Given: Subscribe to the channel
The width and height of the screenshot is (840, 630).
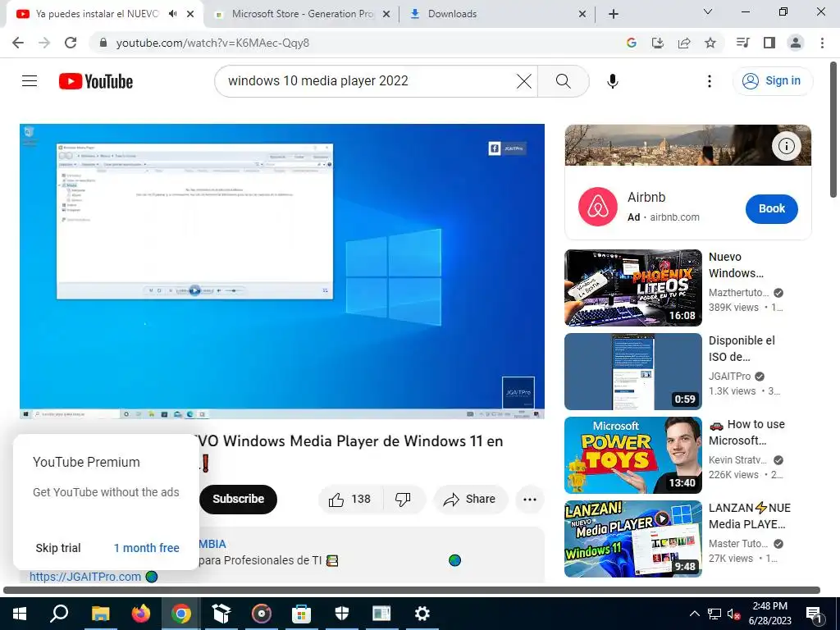Looking at the screenshot, I should (x=239, y=500).
